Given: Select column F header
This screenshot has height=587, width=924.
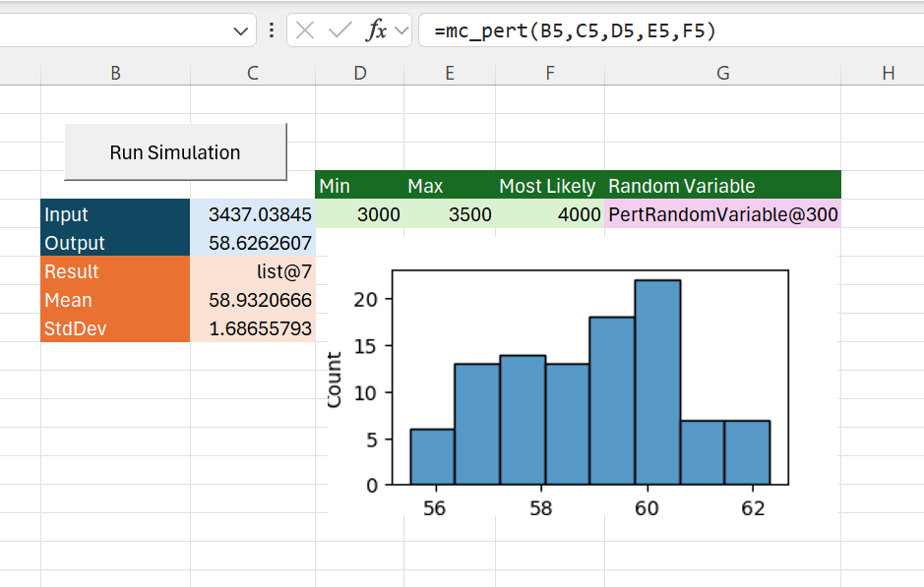Looking at the screenshot, I should pyautogui.click(x=550, y=73).
